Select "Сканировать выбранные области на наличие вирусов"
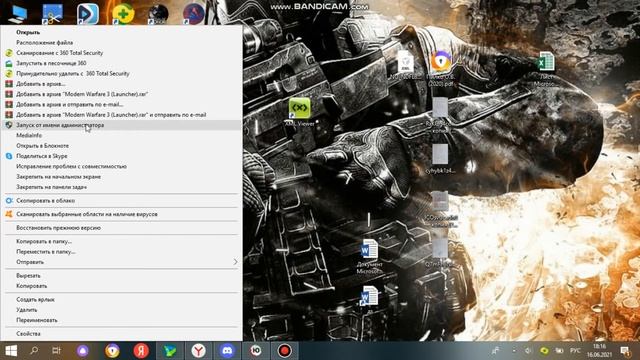The height and width of the screenshot is (360, 640). (87, 214)
